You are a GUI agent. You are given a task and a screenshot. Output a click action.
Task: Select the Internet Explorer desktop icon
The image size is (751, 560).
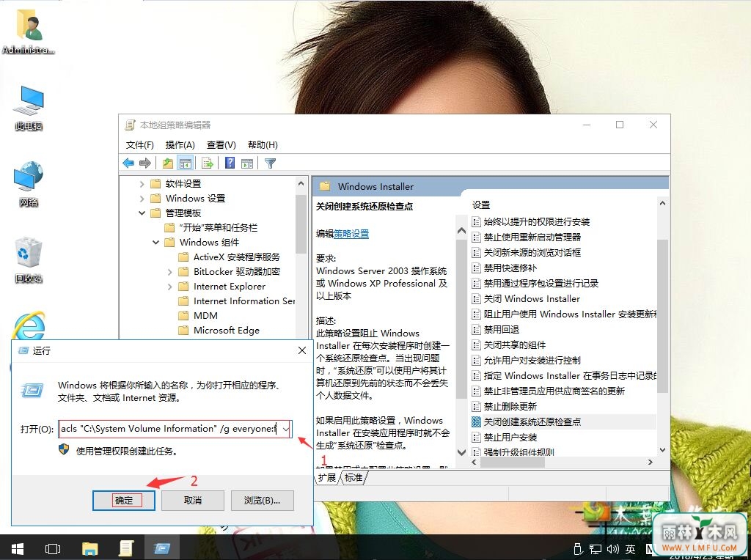(29, 325)
